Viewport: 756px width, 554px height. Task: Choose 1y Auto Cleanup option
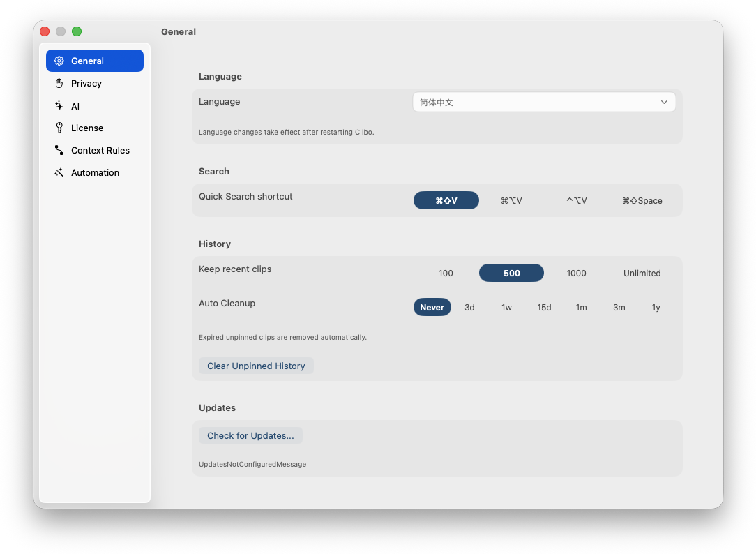[656, 307]
